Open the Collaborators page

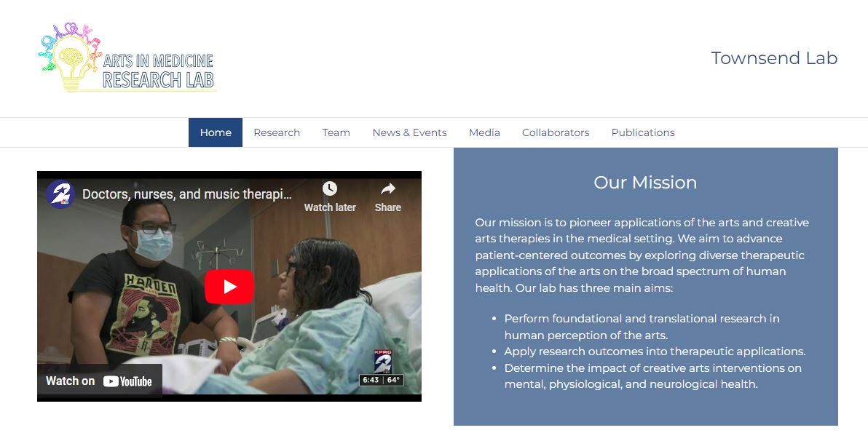[x=556, y=132]
